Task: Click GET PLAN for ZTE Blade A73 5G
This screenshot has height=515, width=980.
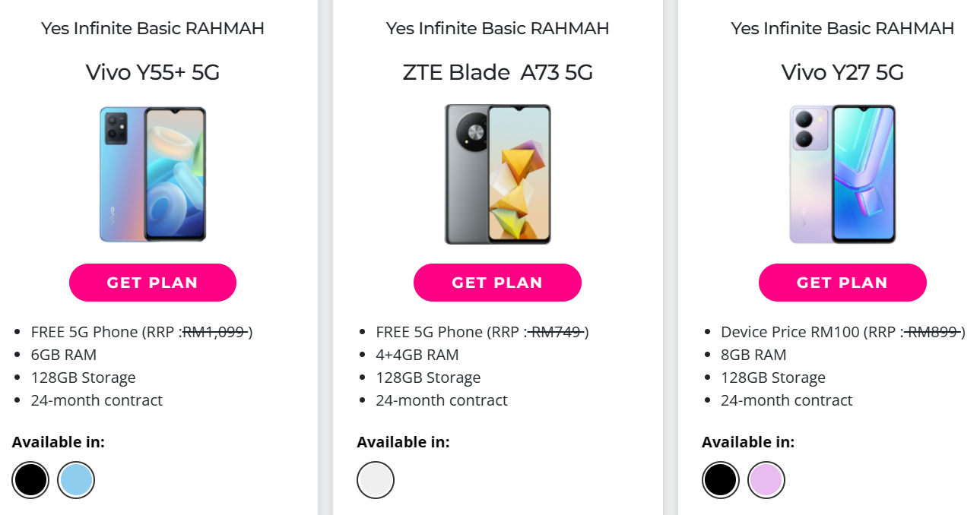Action: click(x=497, y=283)
